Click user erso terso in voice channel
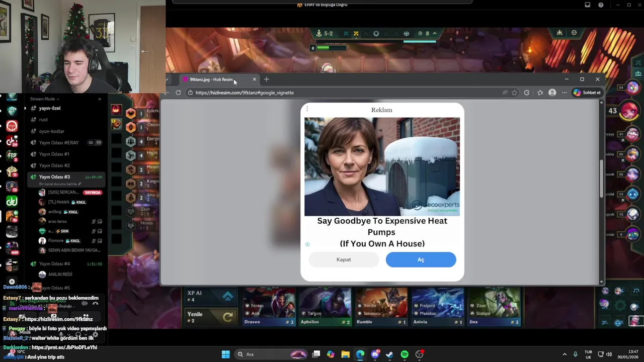Viewport: 644px width, 362px height. pos(57,221)
